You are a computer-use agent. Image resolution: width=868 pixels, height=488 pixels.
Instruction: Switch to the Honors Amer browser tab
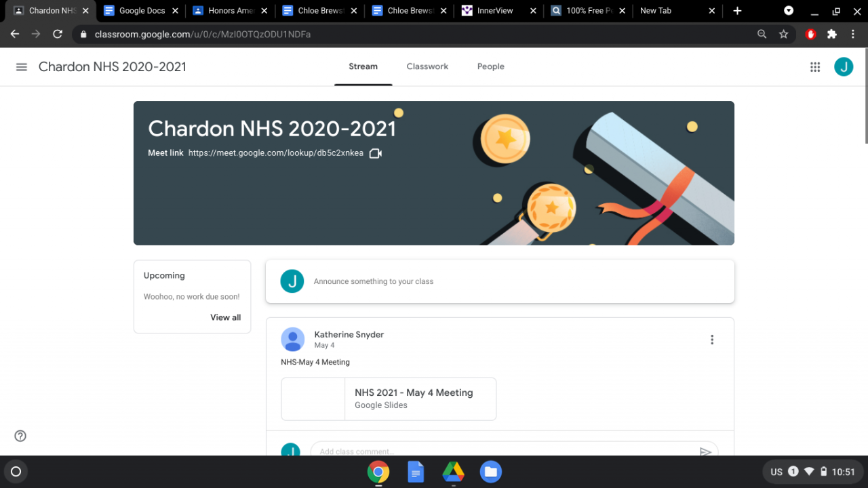coord(231,11)
